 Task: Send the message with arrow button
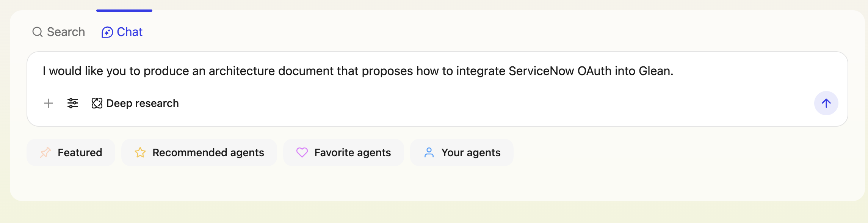(826, 103)
